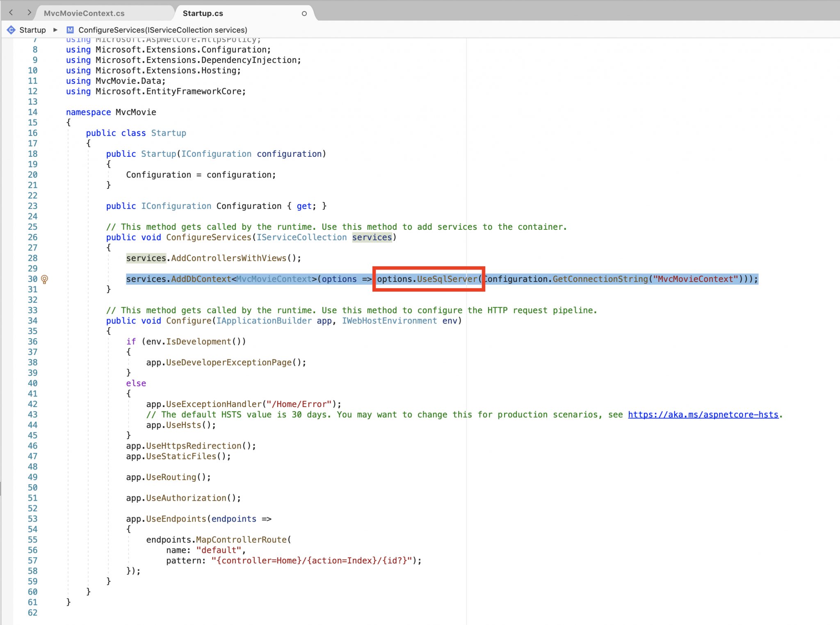
Task: Click 'using Microsoft.Extensions.DependencyInjection;' line
Action: (x=183, y=60)
